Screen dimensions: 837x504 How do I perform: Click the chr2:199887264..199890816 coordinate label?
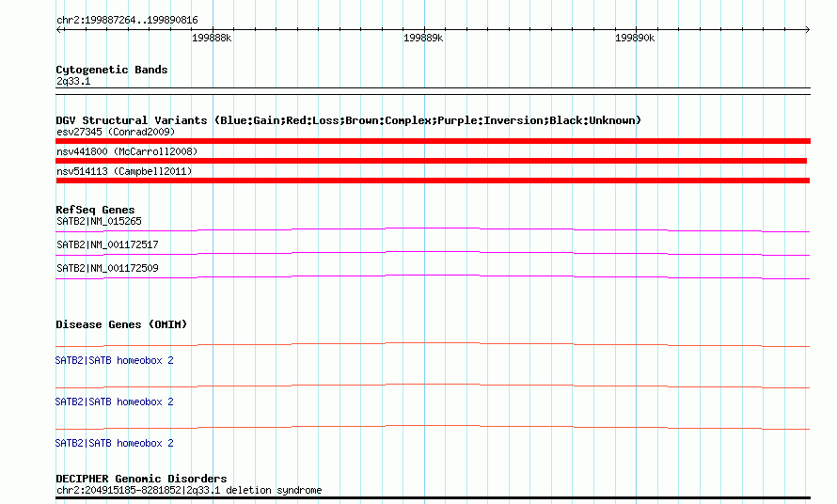[x=127, y=20]
